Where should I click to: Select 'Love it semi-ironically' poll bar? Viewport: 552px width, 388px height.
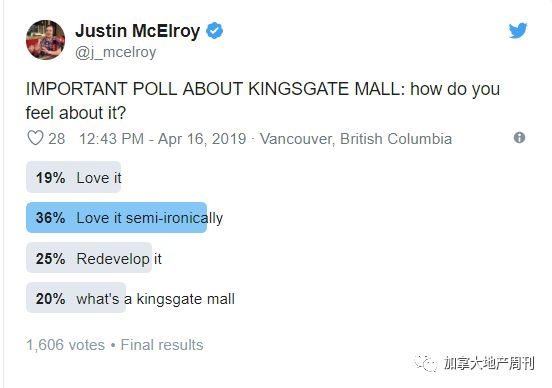(x=125, y=218)
